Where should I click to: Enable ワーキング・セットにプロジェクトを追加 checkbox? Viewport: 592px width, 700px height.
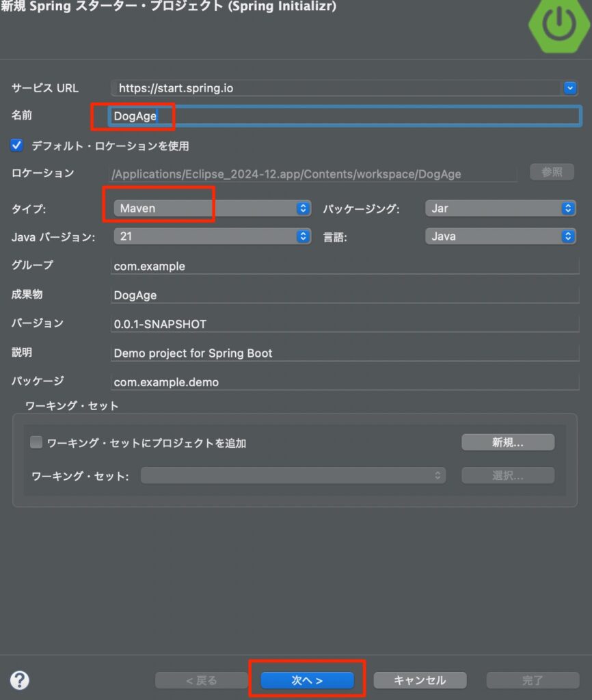pos(36,443)
